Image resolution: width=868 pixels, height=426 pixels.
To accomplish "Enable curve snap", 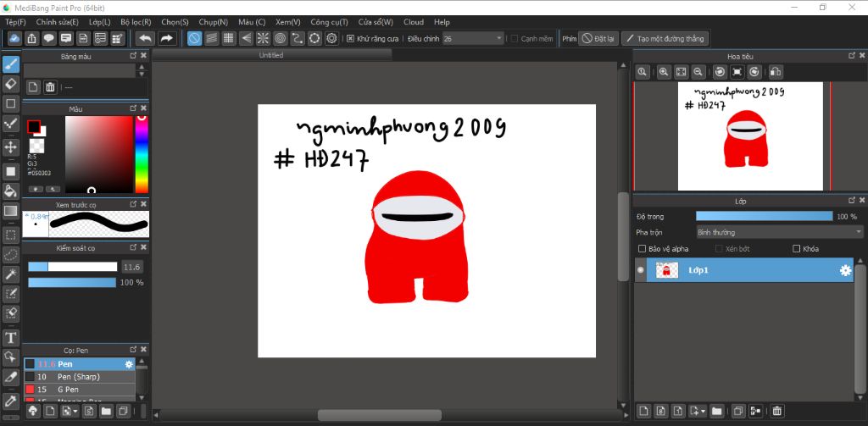I will pyautogui.click(x=298, y=38).
